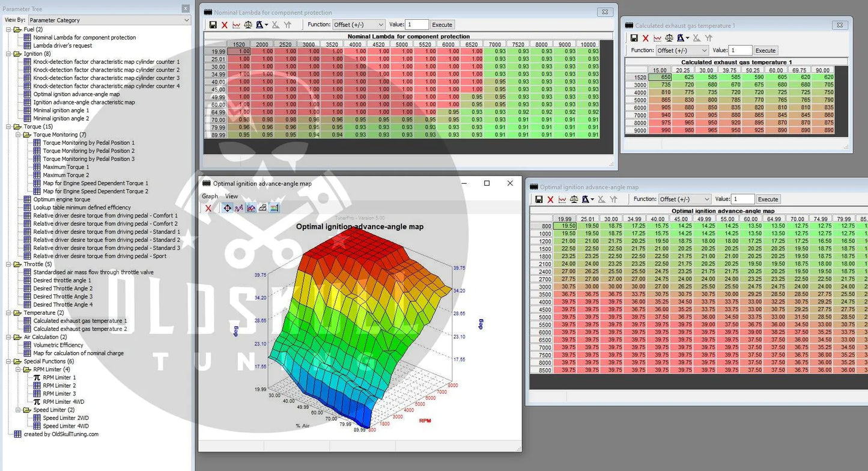Click the red X icon in the 3D graph toolbar
The image size is (868, 471).
208,208
